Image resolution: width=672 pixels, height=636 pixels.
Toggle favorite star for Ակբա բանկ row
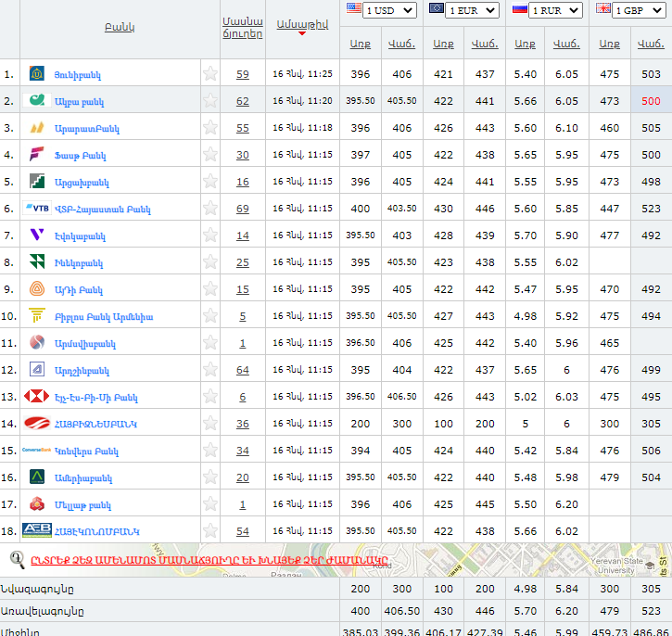coord(210,101)
